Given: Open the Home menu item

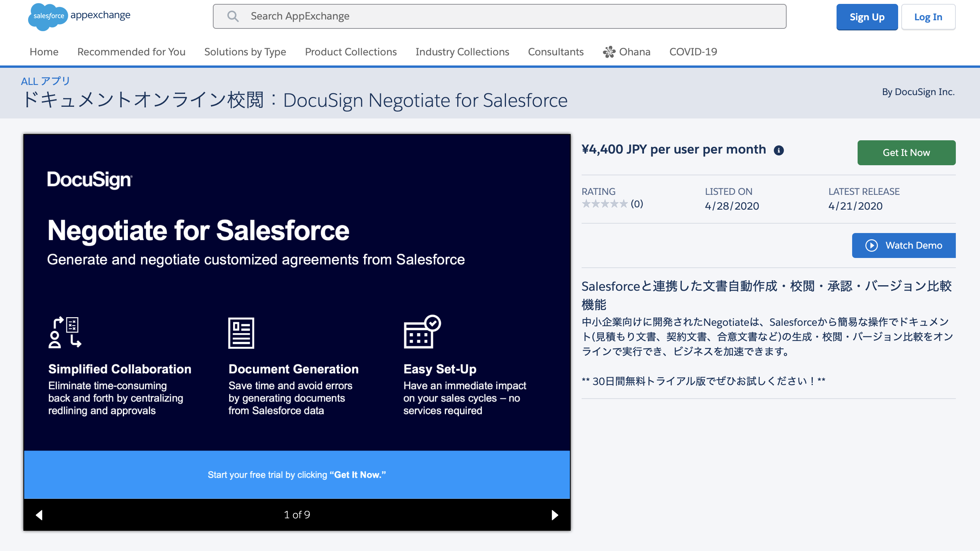Looking at the screenshot, I should 44,51.
